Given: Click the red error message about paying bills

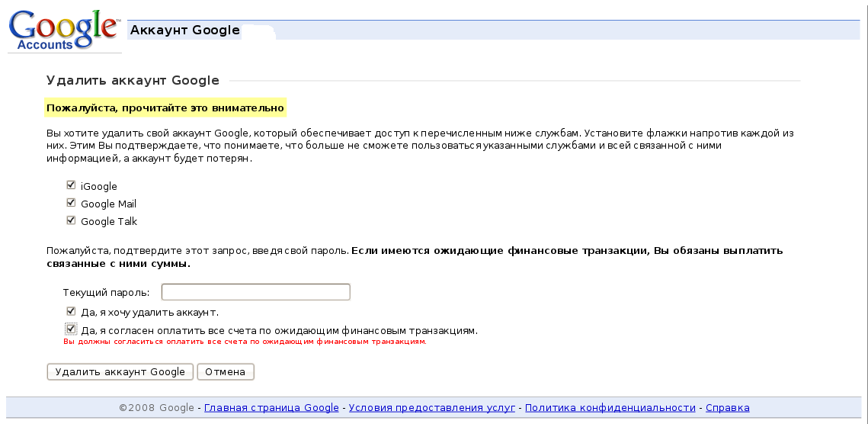Looking at the screenshot, I should coord(245,342).
